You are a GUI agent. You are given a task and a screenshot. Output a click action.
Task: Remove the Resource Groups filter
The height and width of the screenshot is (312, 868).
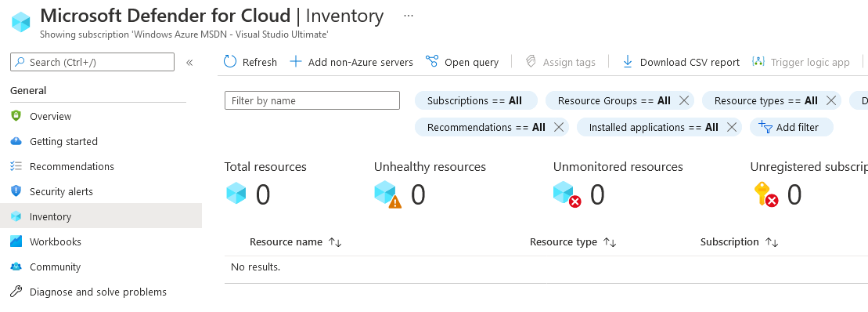[683, 100]
